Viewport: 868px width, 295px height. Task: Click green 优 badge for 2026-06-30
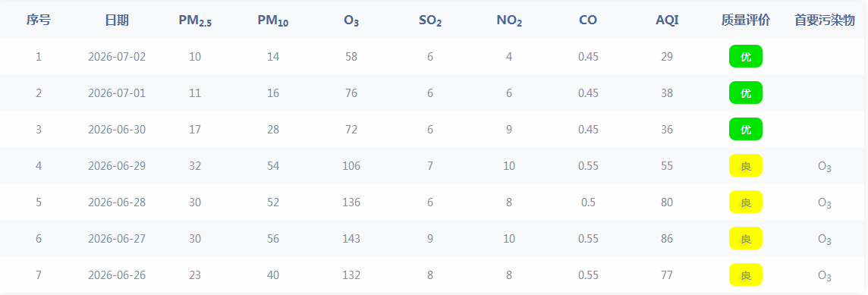[746, 130]
